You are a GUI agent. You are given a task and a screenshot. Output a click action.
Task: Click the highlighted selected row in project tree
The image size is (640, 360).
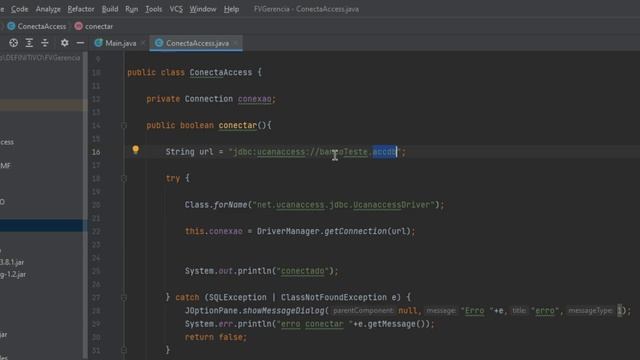tap(41, 226)
